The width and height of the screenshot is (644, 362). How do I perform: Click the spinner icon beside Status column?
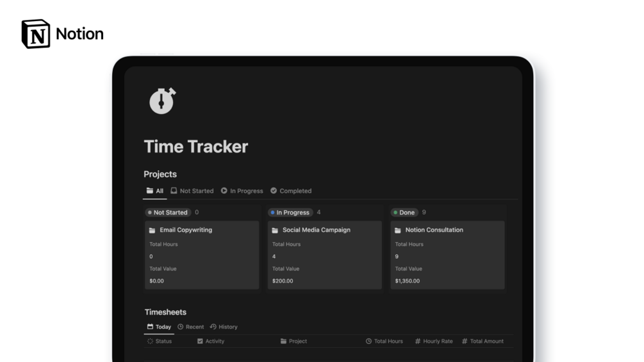tap(150, 341)
